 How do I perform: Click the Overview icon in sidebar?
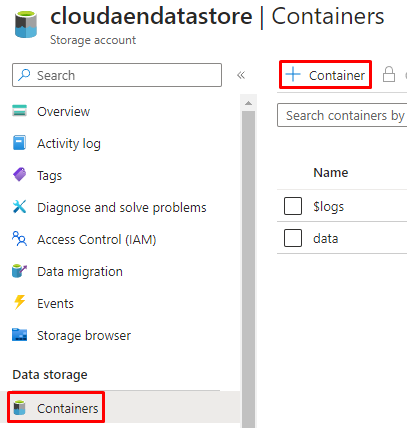pos(19,111)
